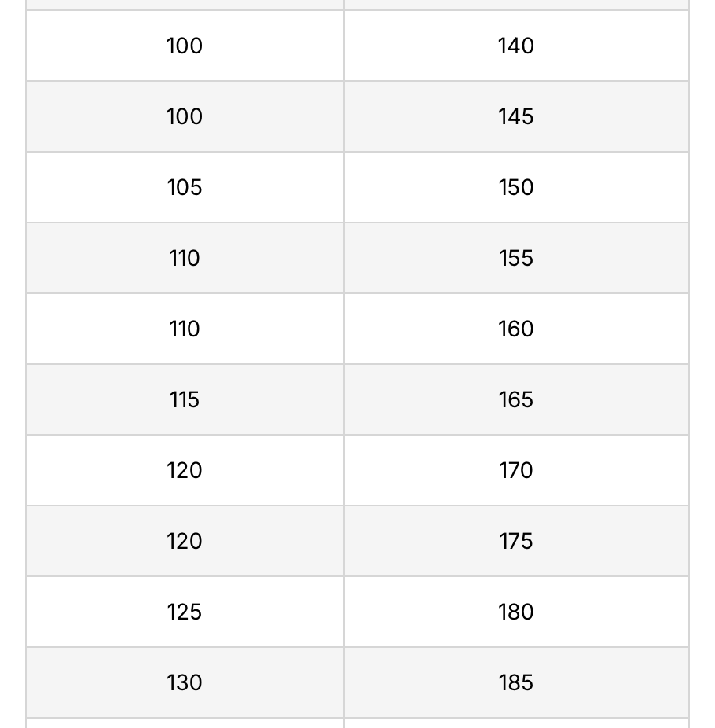This screenshot has width=715, height=728.
Task: Select the cell showing 155
Action: (516, 258)
